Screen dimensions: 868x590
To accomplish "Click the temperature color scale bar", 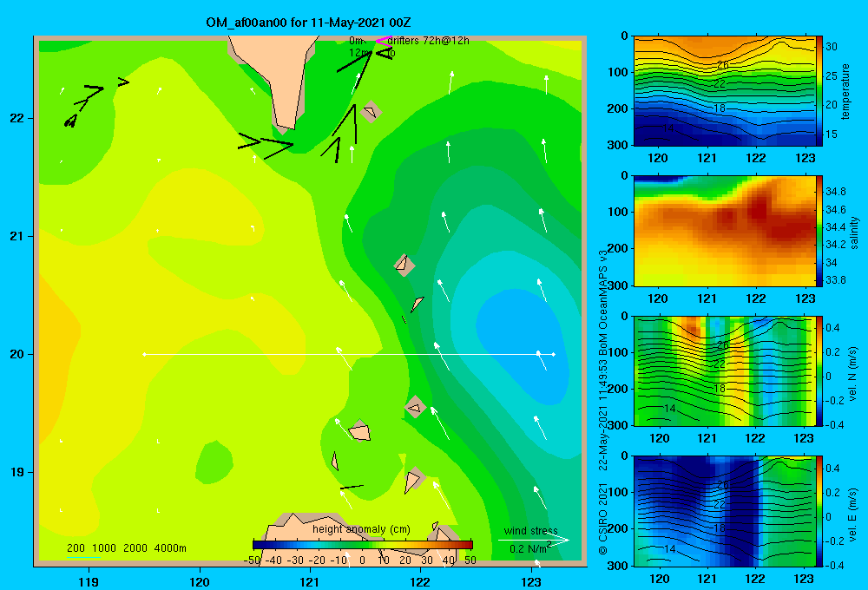I will [x=819, y=91].
